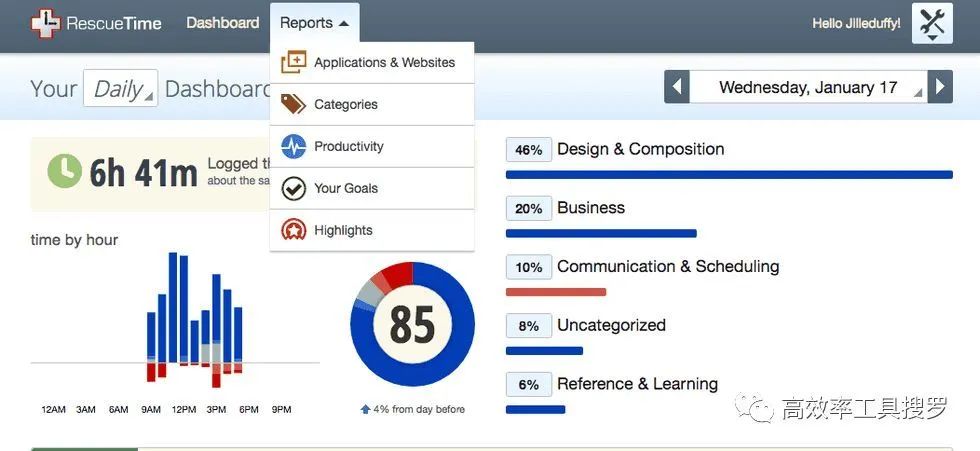
Task: Click the Your Goals checkmark icon
Action: (293, 188)
